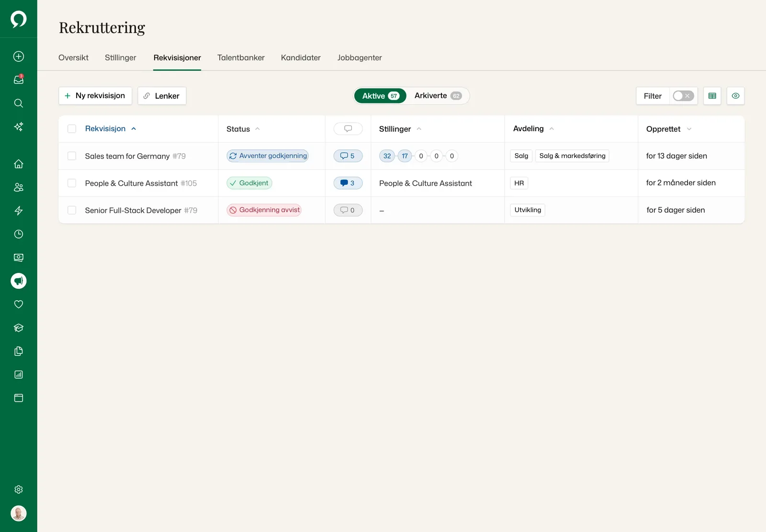Open the reports chart icon in sidebar
Viewport: 766px width, 532px height.
(x=19, y=374)
